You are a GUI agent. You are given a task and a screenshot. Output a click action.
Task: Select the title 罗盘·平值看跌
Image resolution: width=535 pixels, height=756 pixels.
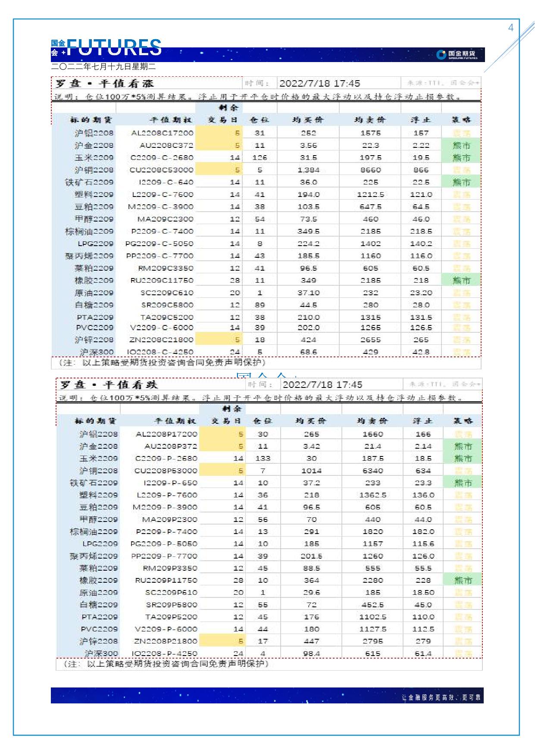point(109,384)
